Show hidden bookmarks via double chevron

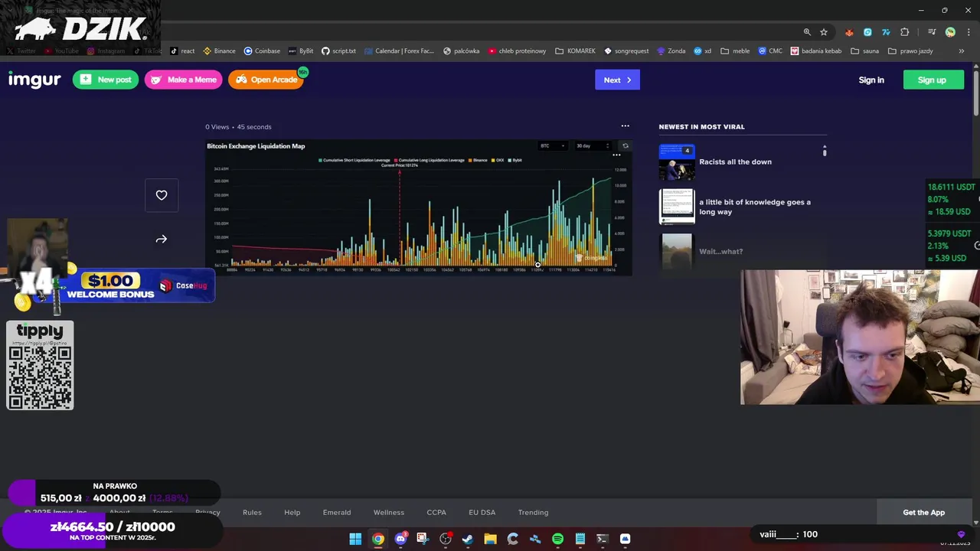coord(962,51)
